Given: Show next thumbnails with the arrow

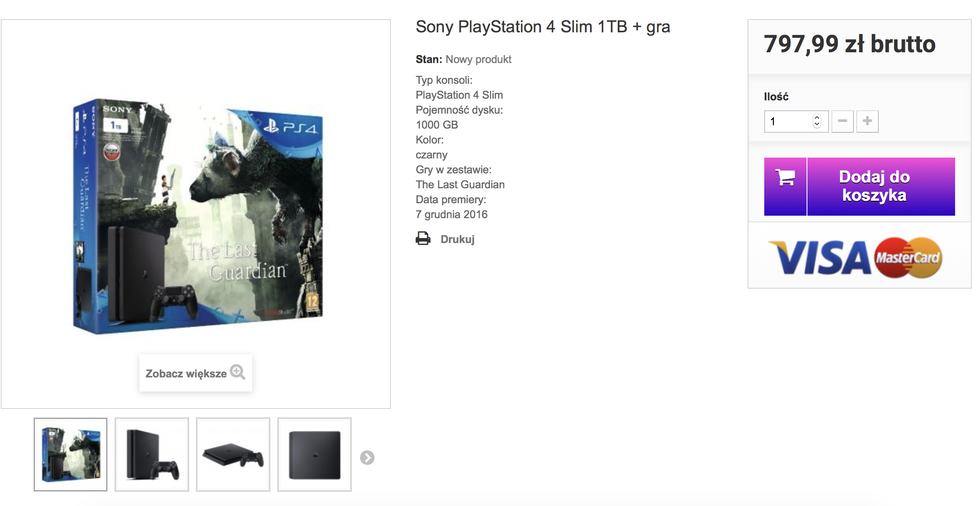Looking at the screenshot, I should click(x=367, y=457).
